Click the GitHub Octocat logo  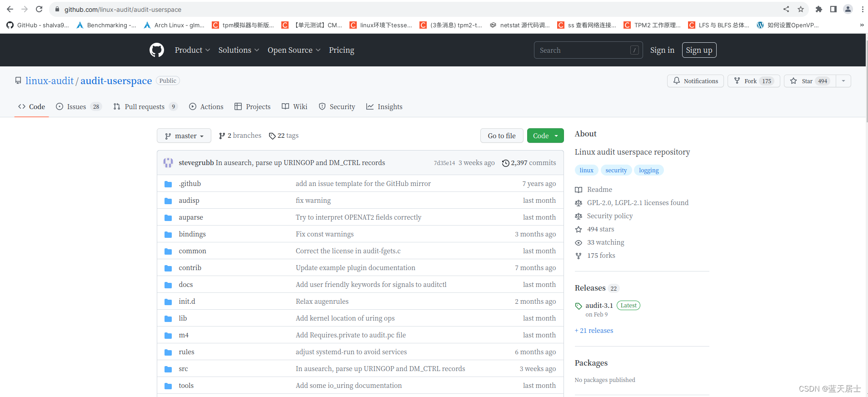point(157,50)
